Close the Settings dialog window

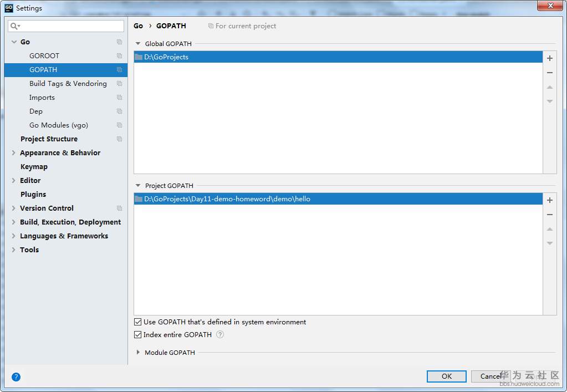(x=550, y=6)
